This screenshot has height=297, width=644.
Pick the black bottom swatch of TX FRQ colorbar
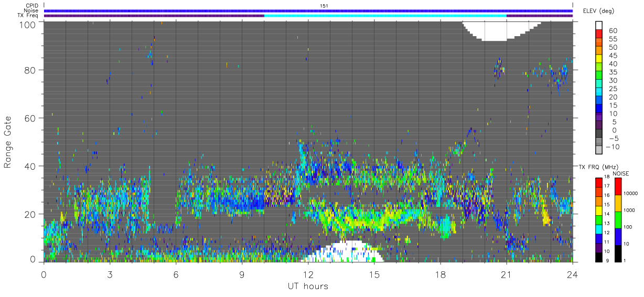(598, 257)
